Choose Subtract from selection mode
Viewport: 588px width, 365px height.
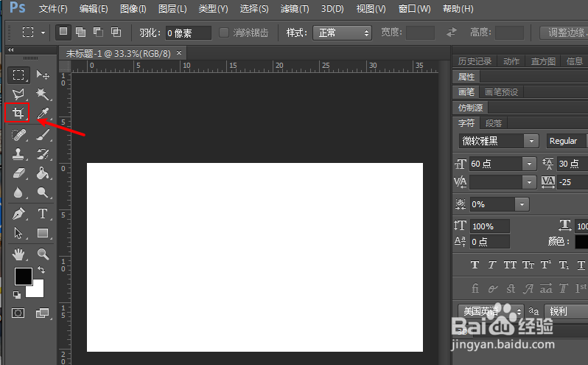click(98, 32)
